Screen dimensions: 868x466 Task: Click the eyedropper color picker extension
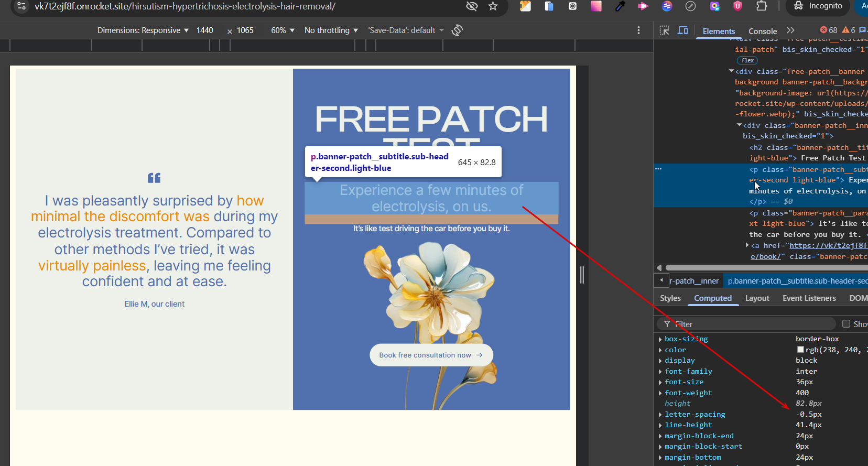[620, 6]
